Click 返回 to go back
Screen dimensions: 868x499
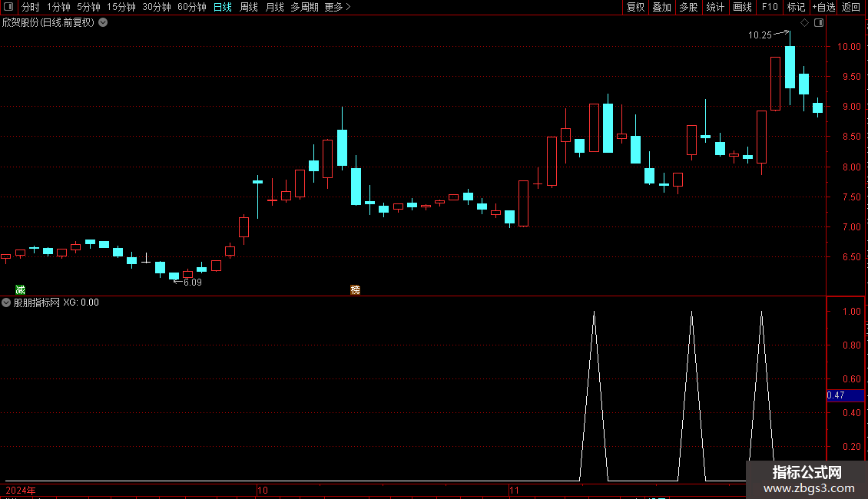[x=851, y=7]
